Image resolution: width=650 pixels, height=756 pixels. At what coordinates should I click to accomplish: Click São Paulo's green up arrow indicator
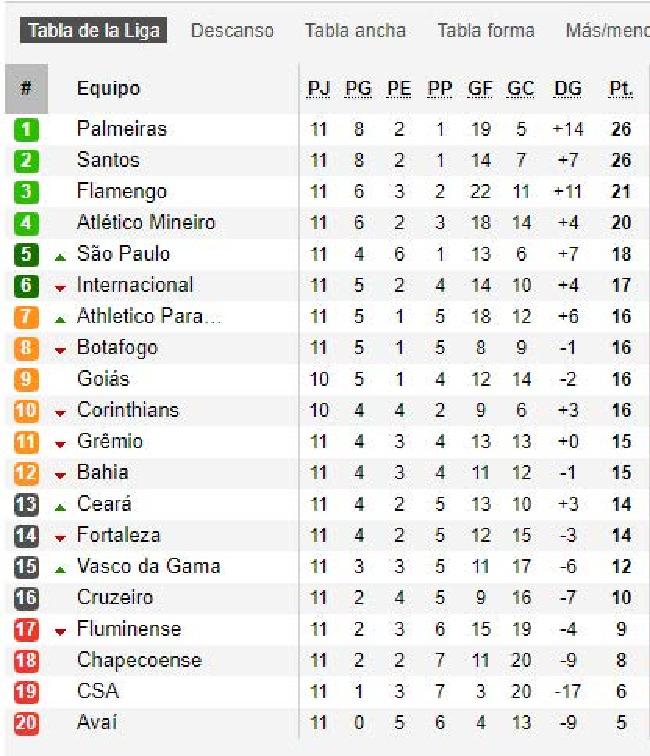tap(60, 257)
